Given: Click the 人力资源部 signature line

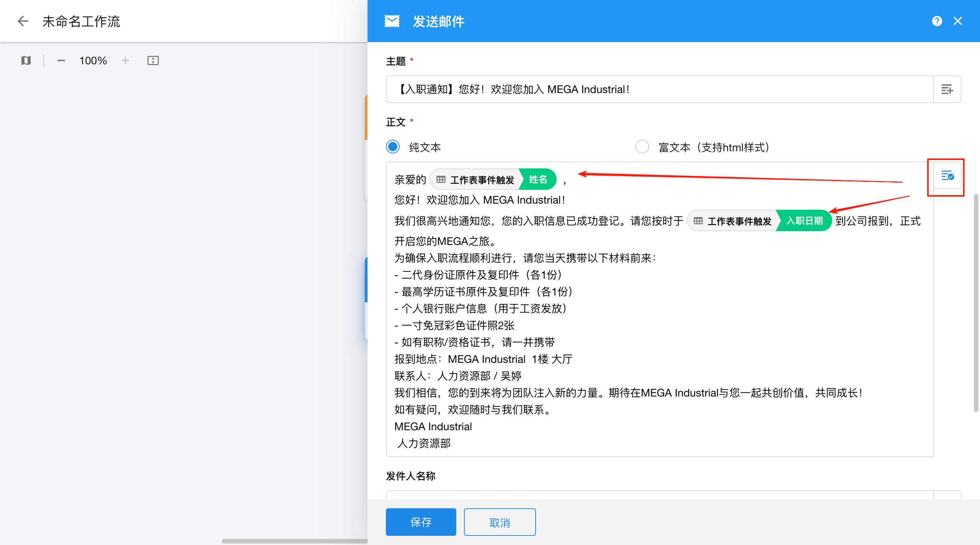Looking at the screenshot, I should coord(424,443).
